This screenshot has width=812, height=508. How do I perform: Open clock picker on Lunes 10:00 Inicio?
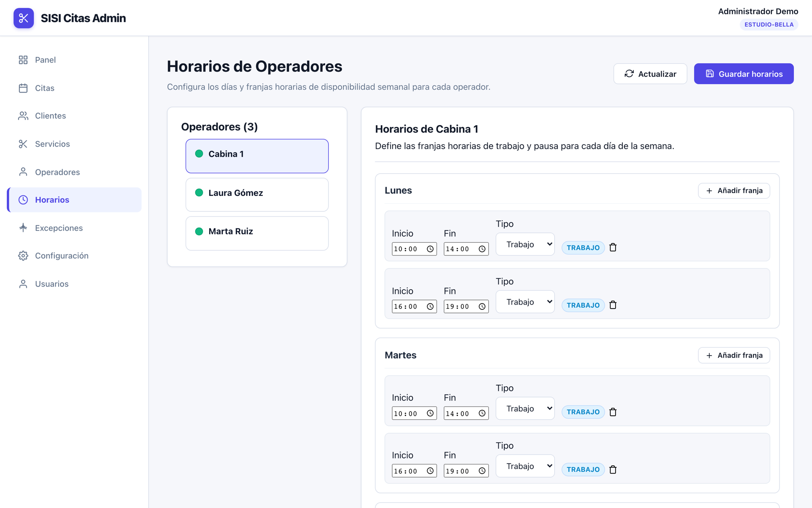pos(430,249)
